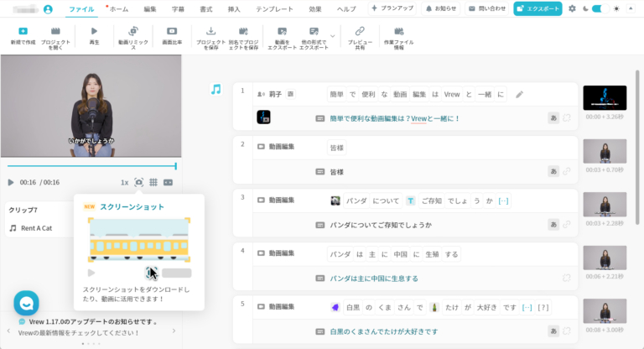Click the Rent A Cat music item
This screenshot has width=644, height=349.
[37, 228]
